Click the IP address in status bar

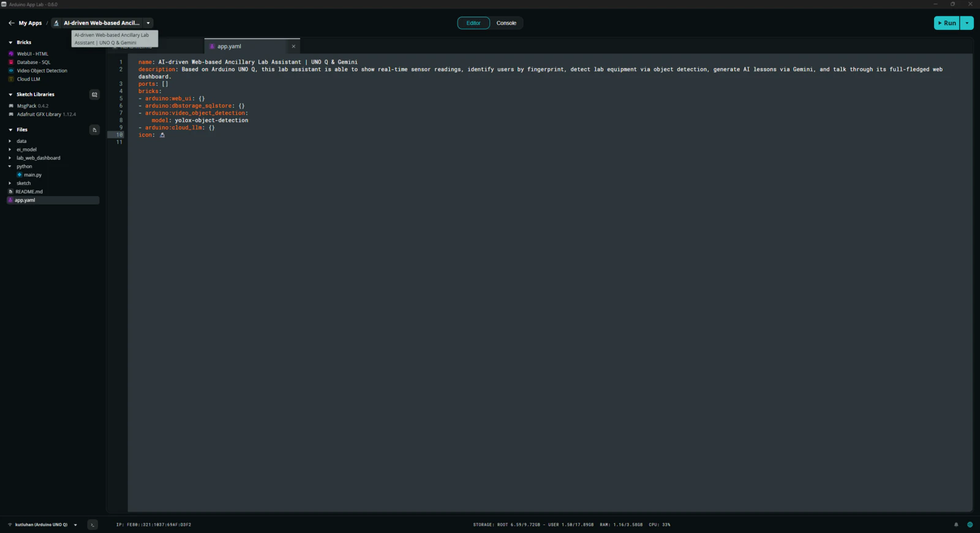(x=154, y=525)
